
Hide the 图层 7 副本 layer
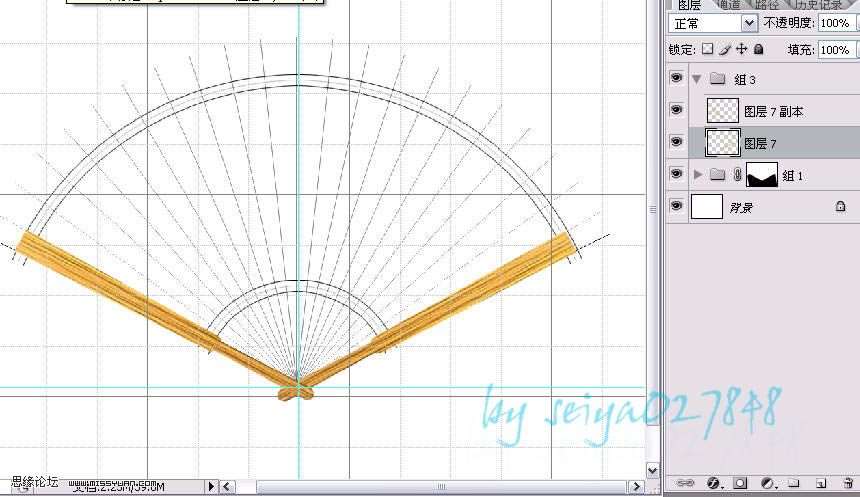click(x=676, y=111)
